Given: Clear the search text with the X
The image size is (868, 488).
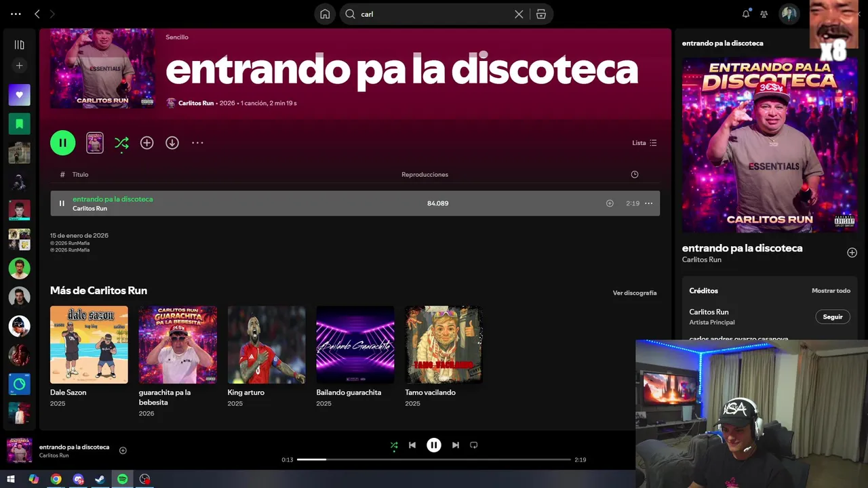Looking at the screenshot, I should click(x=519, y=14).
